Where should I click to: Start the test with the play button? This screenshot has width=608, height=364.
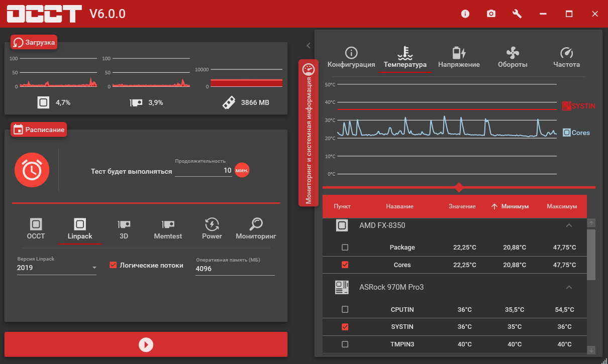point(146,344)
